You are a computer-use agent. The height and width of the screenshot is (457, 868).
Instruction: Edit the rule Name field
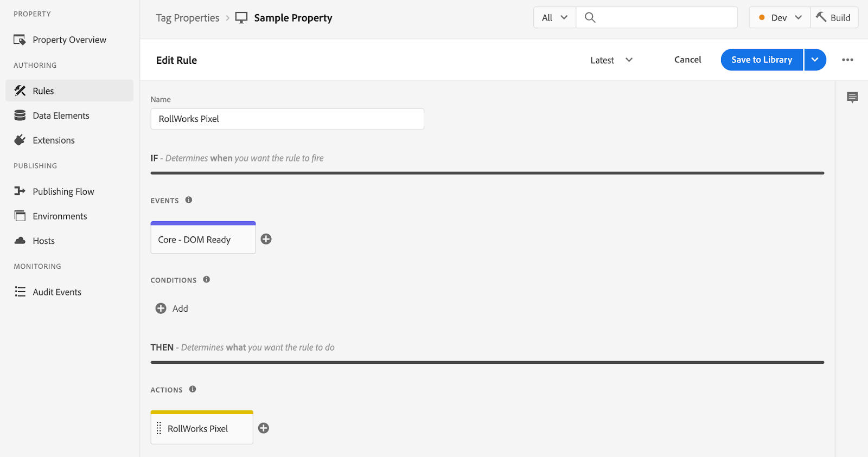(x=287, y=119)
